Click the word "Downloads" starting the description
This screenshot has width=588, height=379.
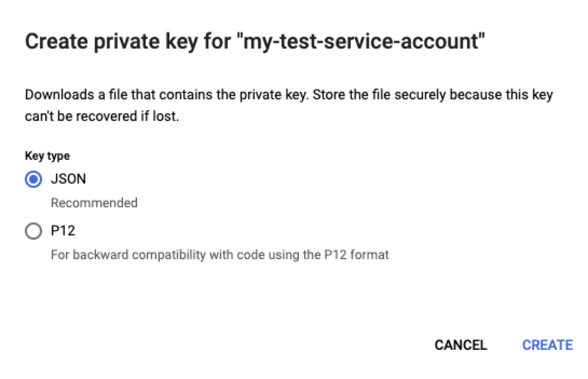59,96
